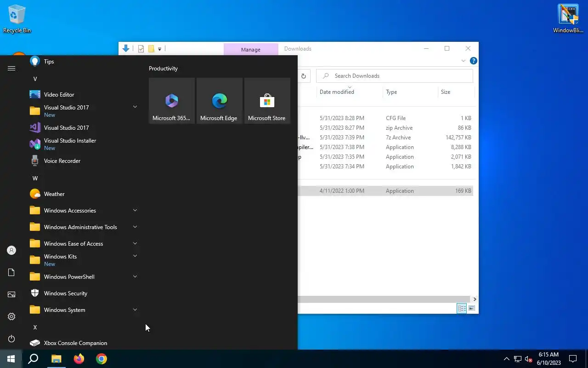
Task: Open Documents from Start sidebar
Action: [11, 272]
